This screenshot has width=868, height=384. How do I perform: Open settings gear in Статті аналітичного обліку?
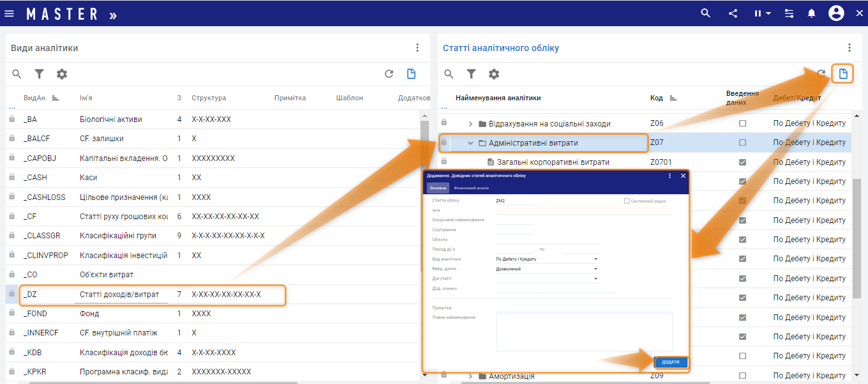[493, 74]
